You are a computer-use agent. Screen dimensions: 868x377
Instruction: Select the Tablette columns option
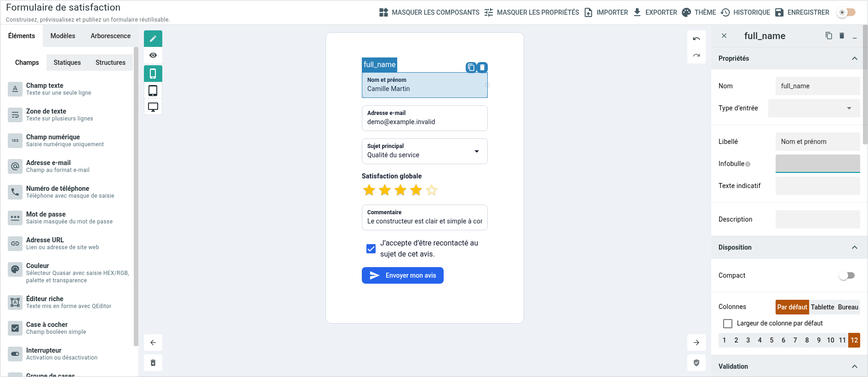click(x=822, y=307)
